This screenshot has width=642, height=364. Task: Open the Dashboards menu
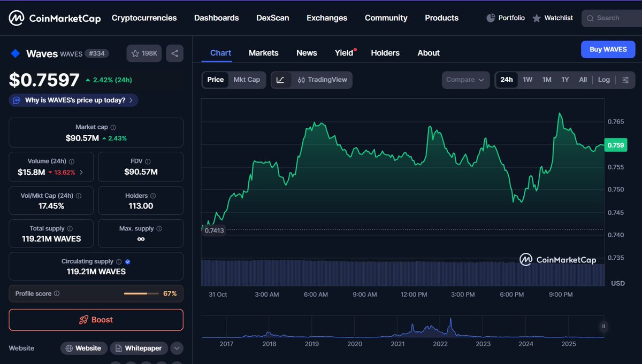tap(216, 18)
